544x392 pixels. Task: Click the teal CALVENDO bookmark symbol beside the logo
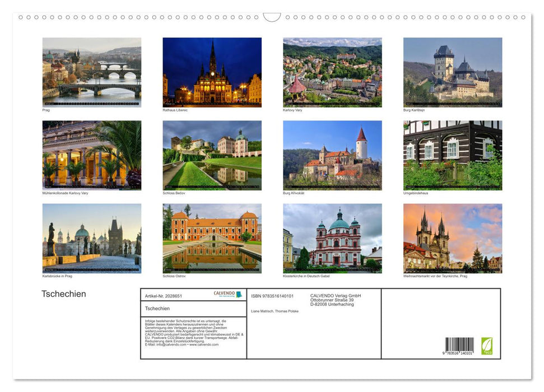pyautogui.click(x=239, y=295)
